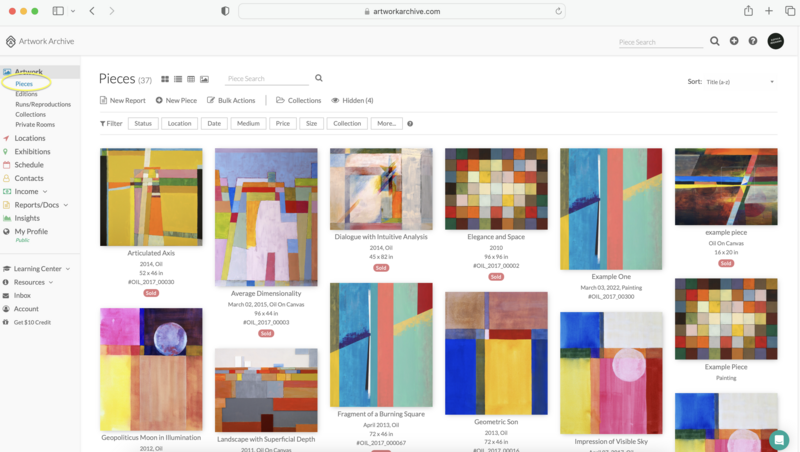The width and height of the screenshot is (800, 452).
Task: Click the add plus icon in the header
Action: (734, 41)
